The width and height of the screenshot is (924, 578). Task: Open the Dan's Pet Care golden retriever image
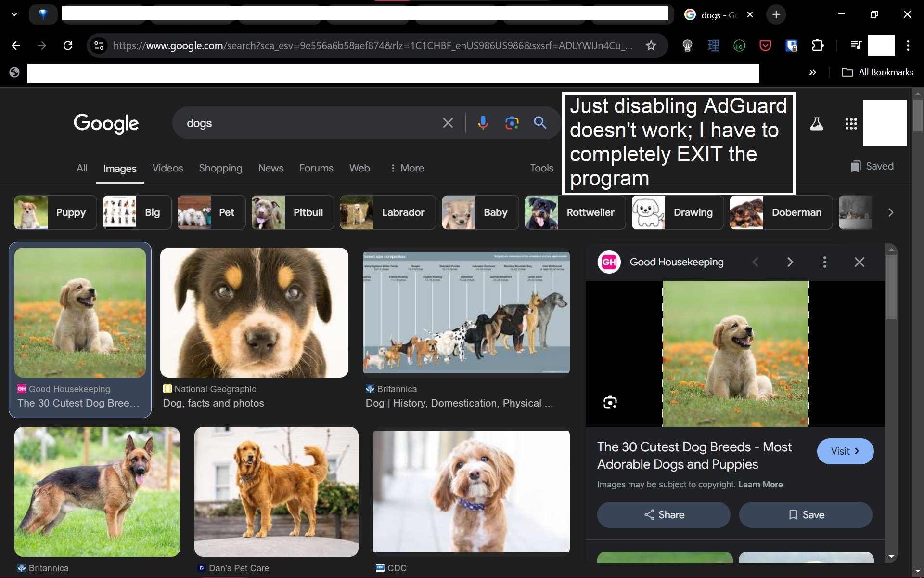pyautogui.click(x=276, y=492)
